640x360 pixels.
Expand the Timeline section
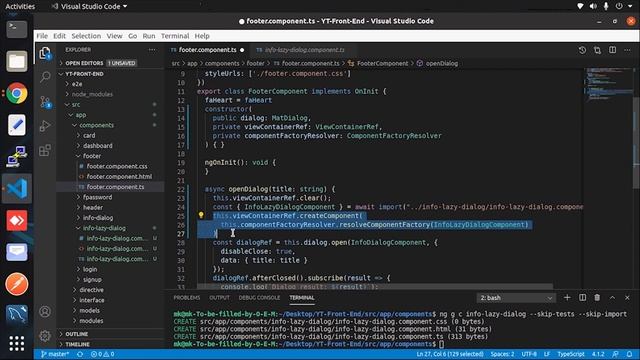pyautogui.click(x=110, y=344)
